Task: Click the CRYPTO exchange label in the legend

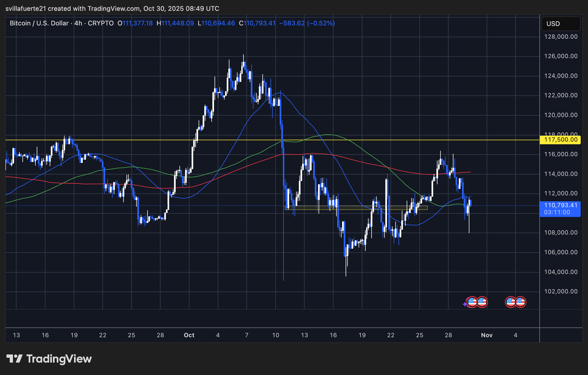Action: point(101,23)
